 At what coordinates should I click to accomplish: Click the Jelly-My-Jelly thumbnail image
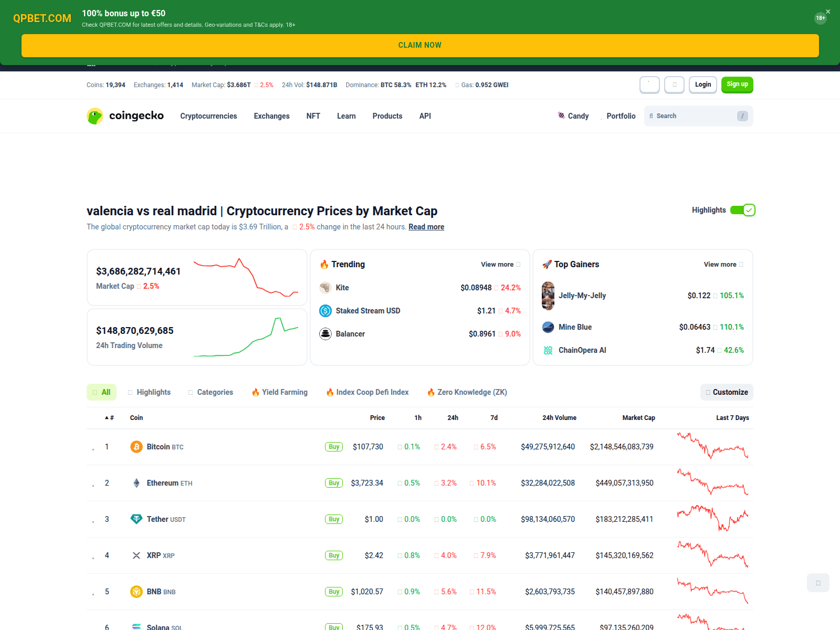pos(548,296)
